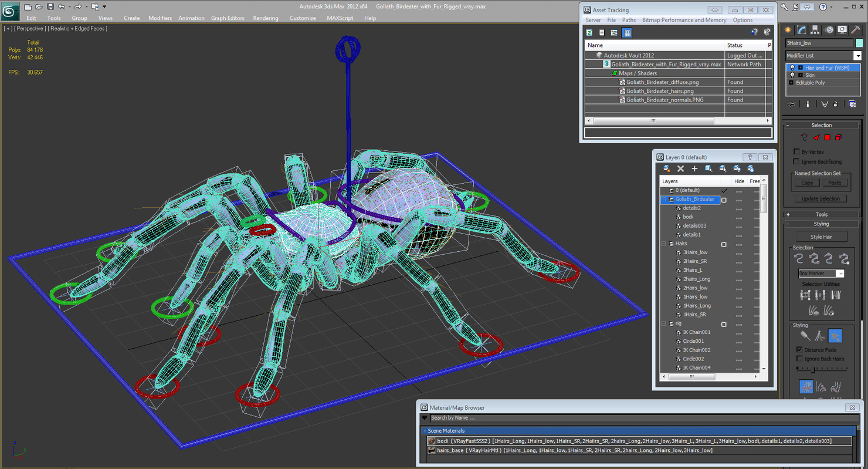This screenshot has width=868, height=469.
Task: Click the object color swatch beside 3Hairs_low
Action: [x=859, y=43]
